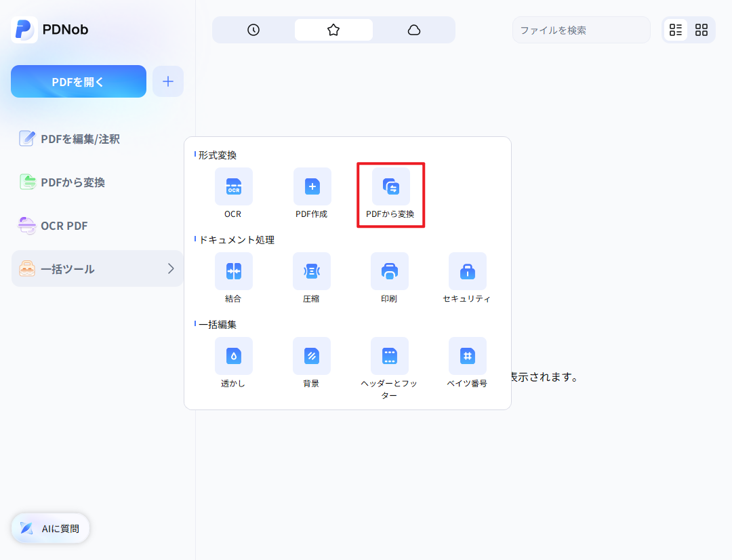Click the ドキュメント処理 section heading

coord(237,239)
